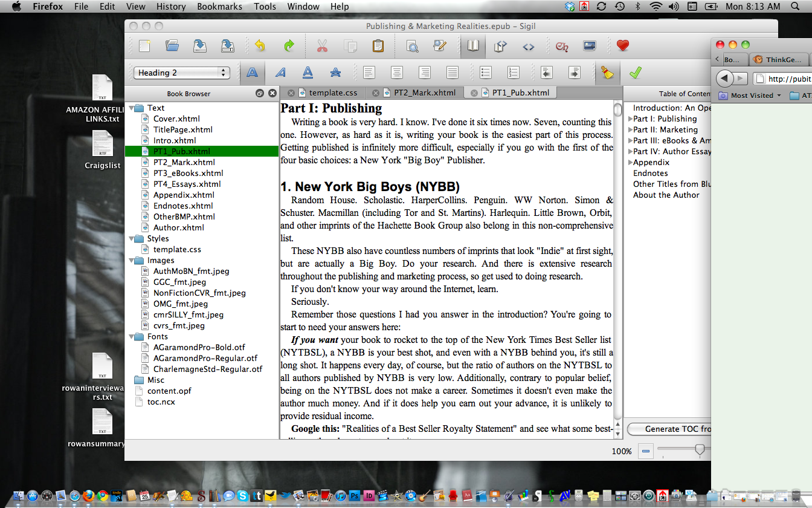Image resolution: width=812 pixels, height=508 pixels.
Task: Float the Book Browser panel
Action: [260, 93]
